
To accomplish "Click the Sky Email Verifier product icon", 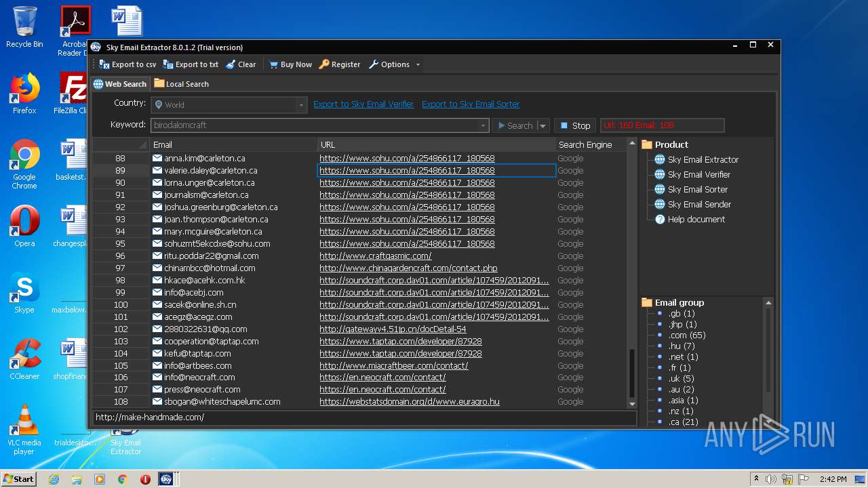I will 659,174.
